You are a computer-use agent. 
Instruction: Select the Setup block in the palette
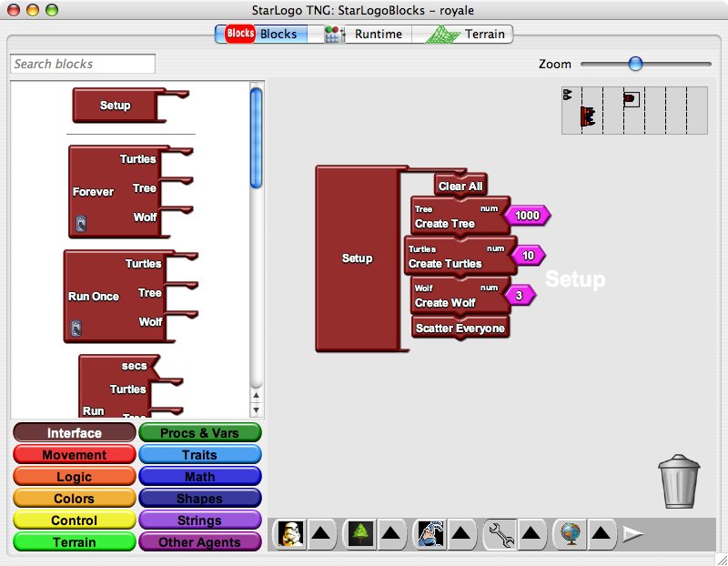(x=116, y=106)
